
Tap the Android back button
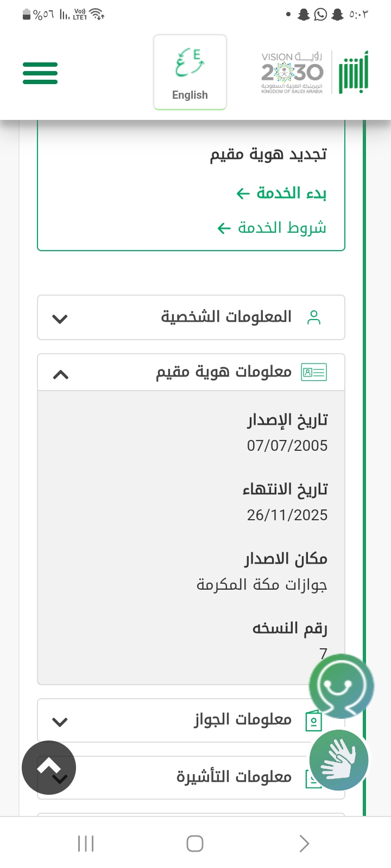pyautogui.click(x=304, y=844)
